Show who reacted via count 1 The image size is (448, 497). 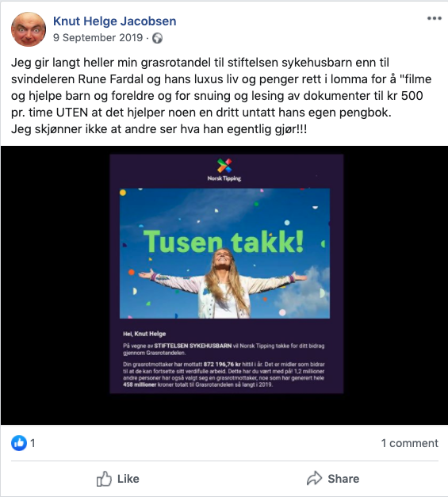(33, 443)
